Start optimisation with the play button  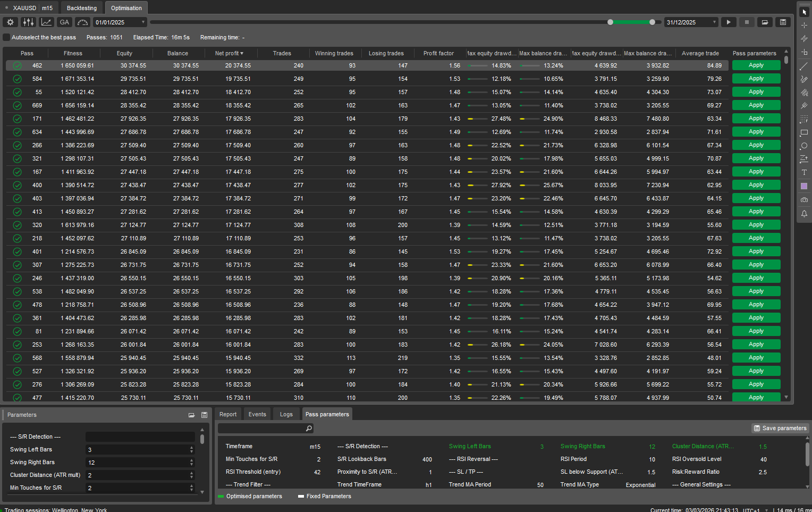click(x=729, y=22)
